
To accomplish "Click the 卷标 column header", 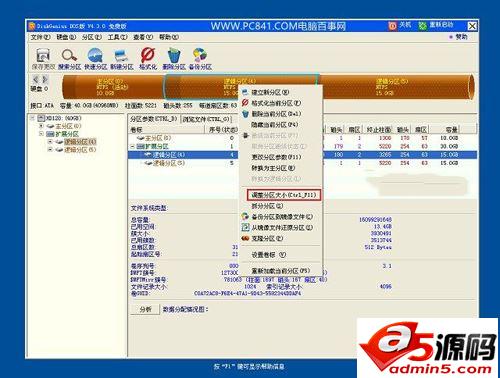I will (x=166, y=130).
